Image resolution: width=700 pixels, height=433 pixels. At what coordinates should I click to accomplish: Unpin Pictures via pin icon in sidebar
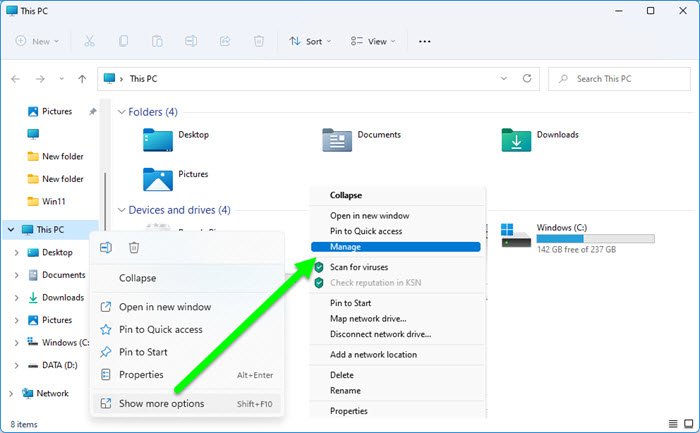click(x=92, y=112)
